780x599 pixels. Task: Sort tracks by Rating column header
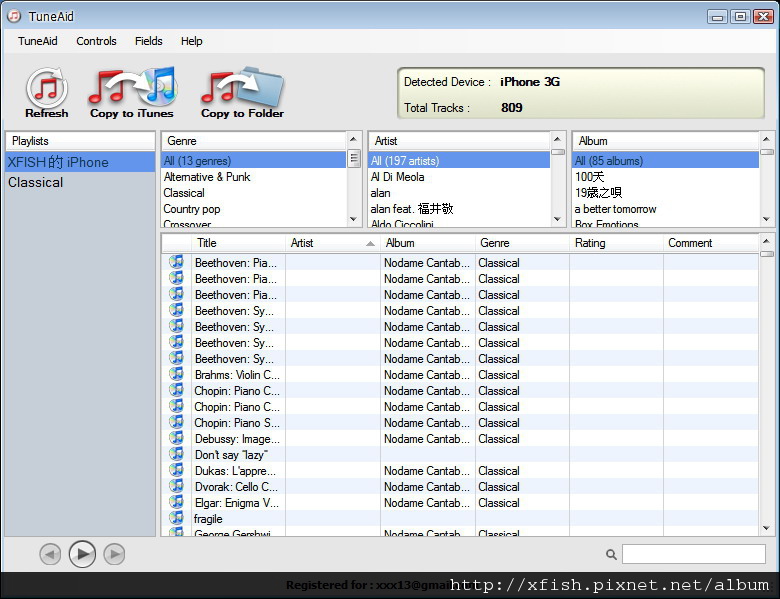[616, 243]
